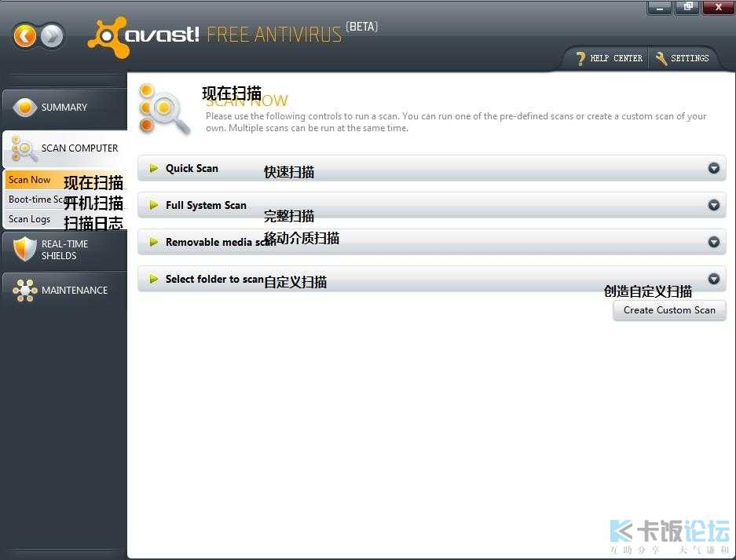
Task: Click the Settings wrench icon
Action: [x=661, y=58]
